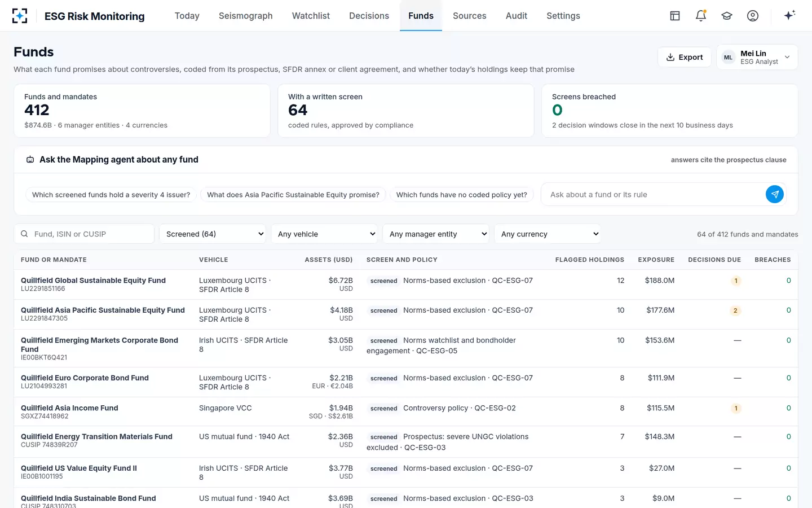Focus the Fund, ISIN or CUSIP search box
The width and height of the screenshot is (812, 508).
[84, 234]
